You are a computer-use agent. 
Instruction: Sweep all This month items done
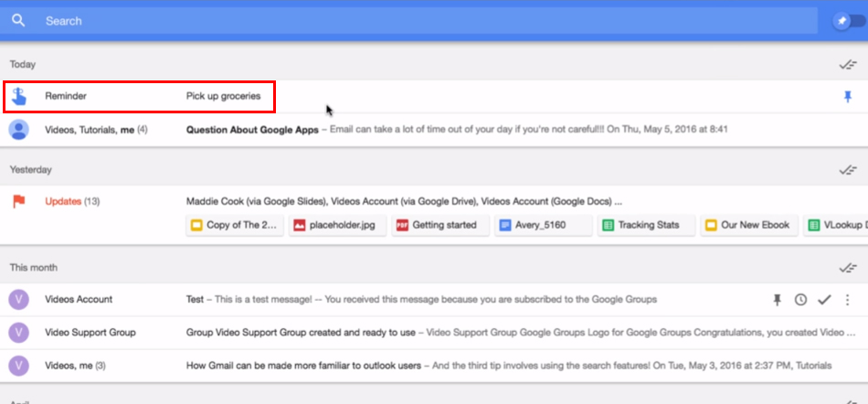848,268
